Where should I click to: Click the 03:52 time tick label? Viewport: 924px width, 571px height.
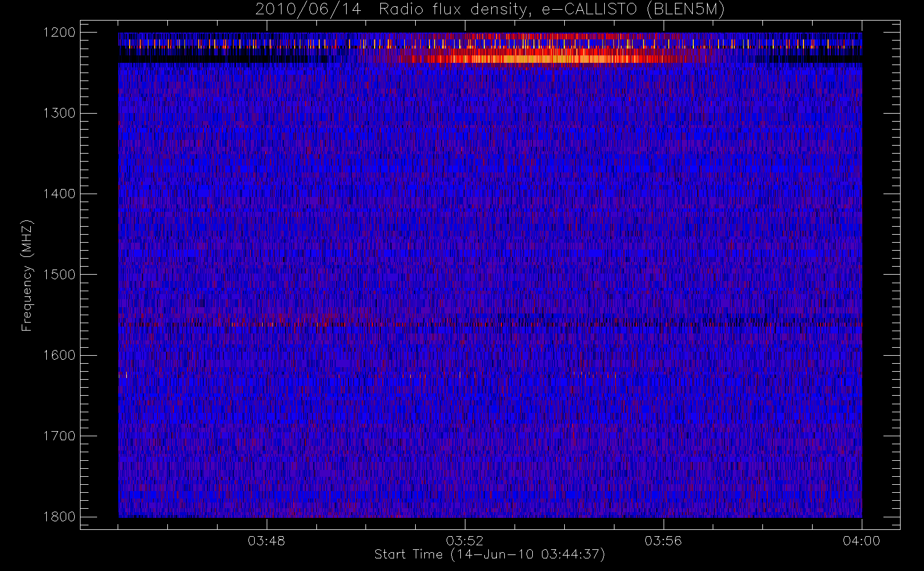coord(464,541)
